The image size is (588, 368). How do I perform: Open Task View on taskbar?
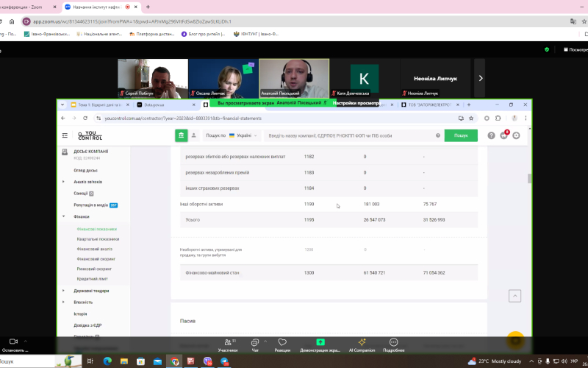click(x=90, y=361)
